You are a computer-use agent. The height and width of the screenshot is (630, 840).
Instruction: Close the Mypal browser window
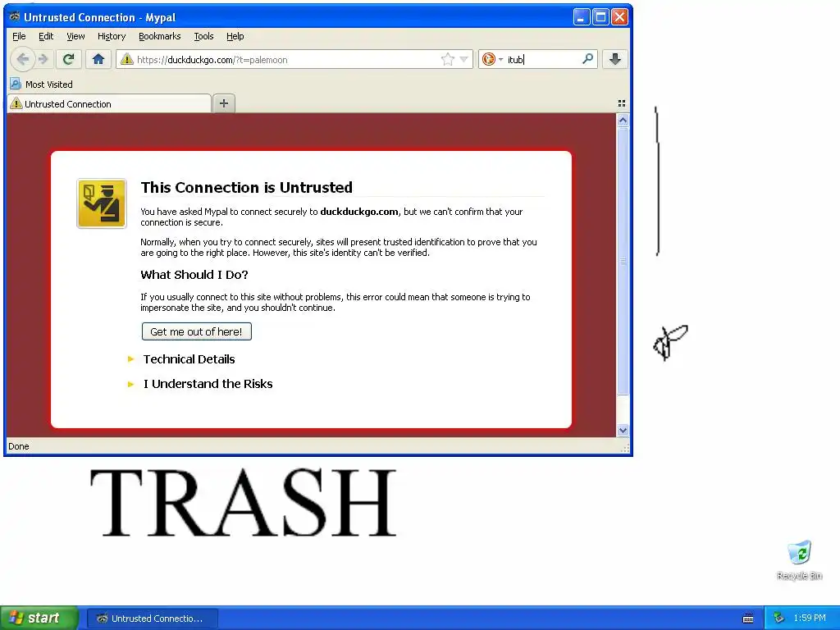click(x=620, y=17)
